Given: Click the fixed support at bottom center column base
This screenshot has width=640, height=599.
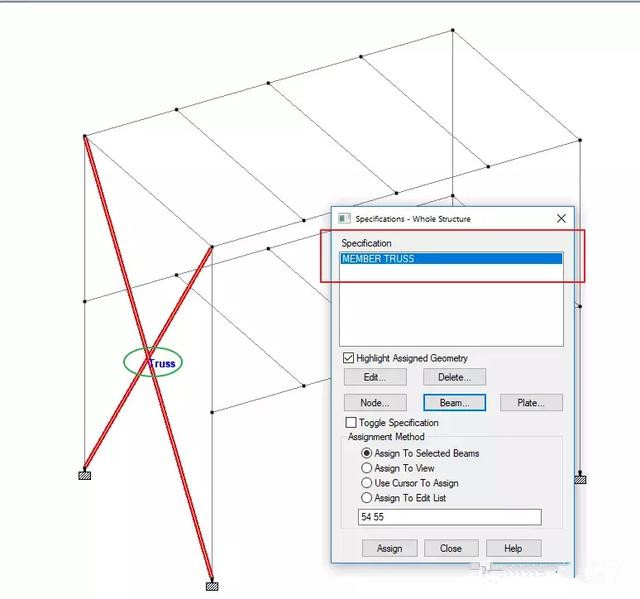Looking at the screenshot, I should pos(212,586).
